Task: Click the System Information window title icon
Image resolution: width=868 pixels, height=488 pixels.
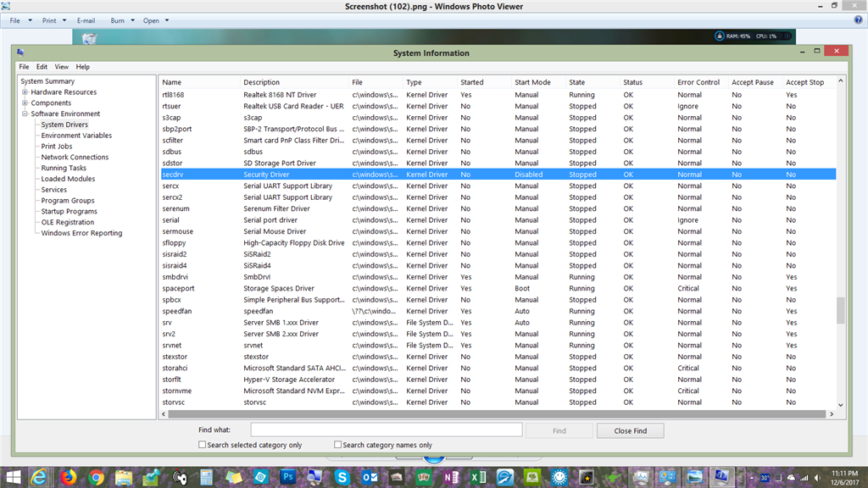Action: [20, 53]
